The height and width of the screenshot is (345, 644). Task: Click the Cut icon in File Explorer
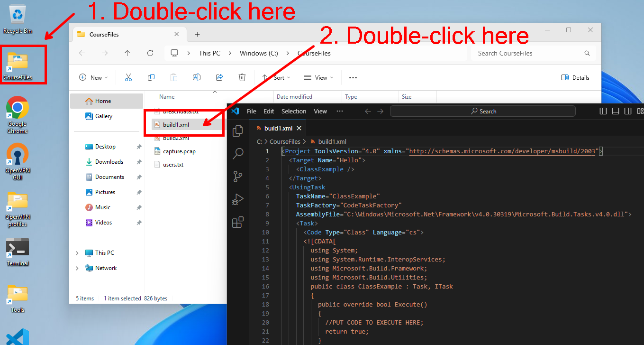pos(128,77)
